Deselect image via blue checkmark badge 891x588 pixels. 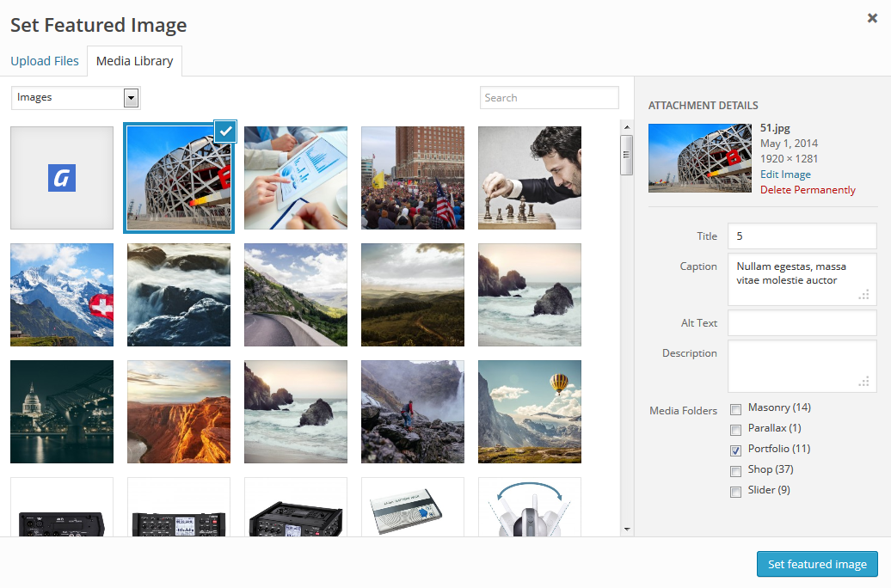pos(224,131)
